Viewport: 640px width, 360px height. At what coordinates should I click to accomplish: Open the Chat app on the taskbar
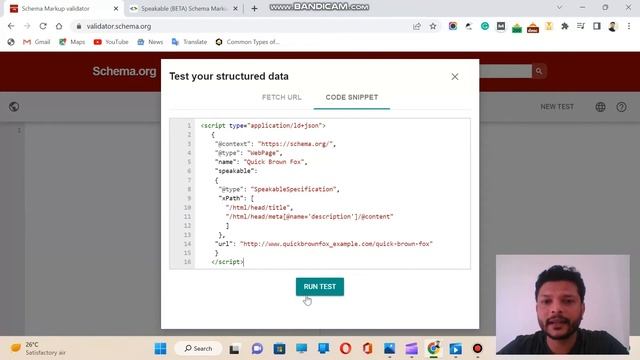click(x=257, y=349)
